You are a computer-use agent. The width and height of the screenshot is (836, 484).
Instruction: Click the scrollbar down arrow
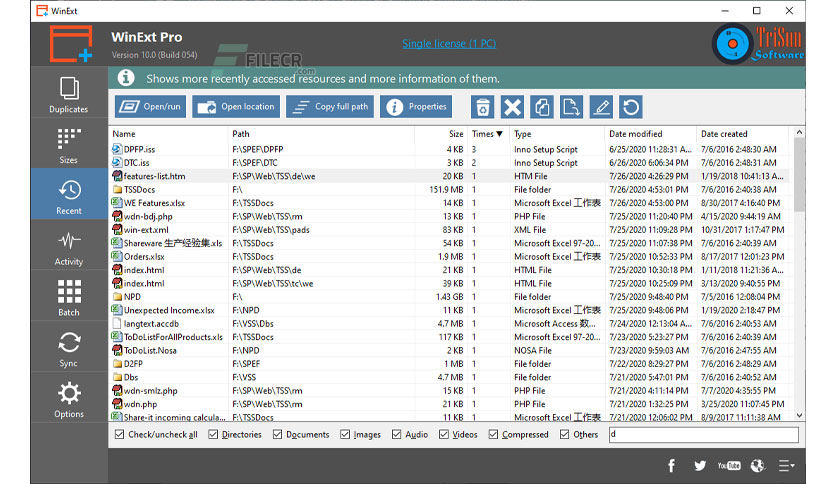coord(799,415)
